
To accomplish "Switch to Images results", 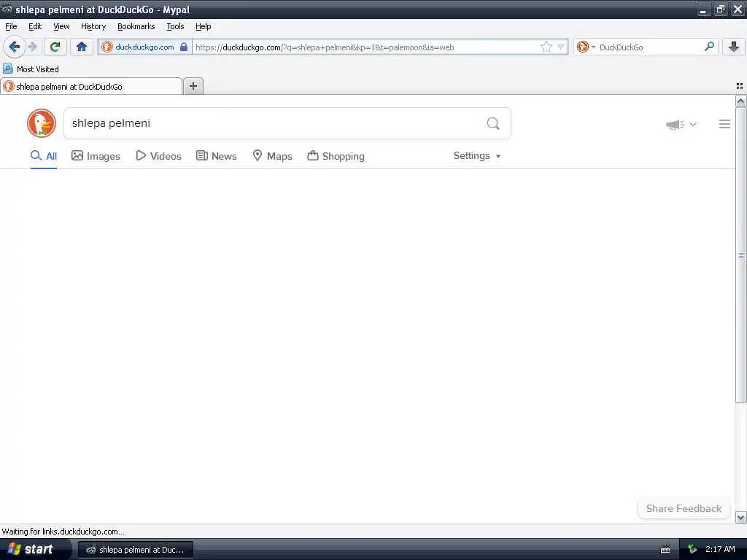I will pos(96,156).
